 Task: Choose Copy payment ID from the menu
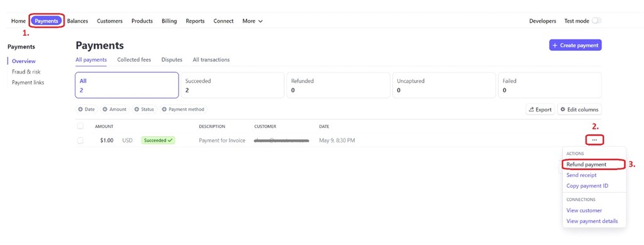[587, 186]
